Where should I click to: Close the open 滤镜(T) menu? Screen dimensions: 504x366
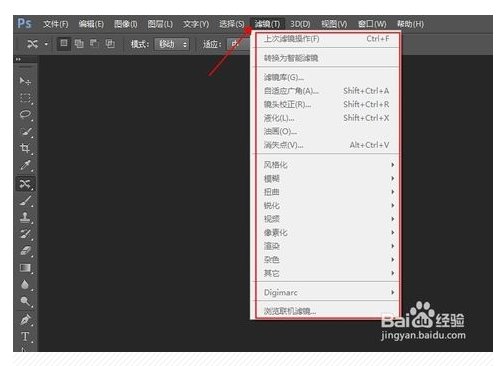(267, 24)
